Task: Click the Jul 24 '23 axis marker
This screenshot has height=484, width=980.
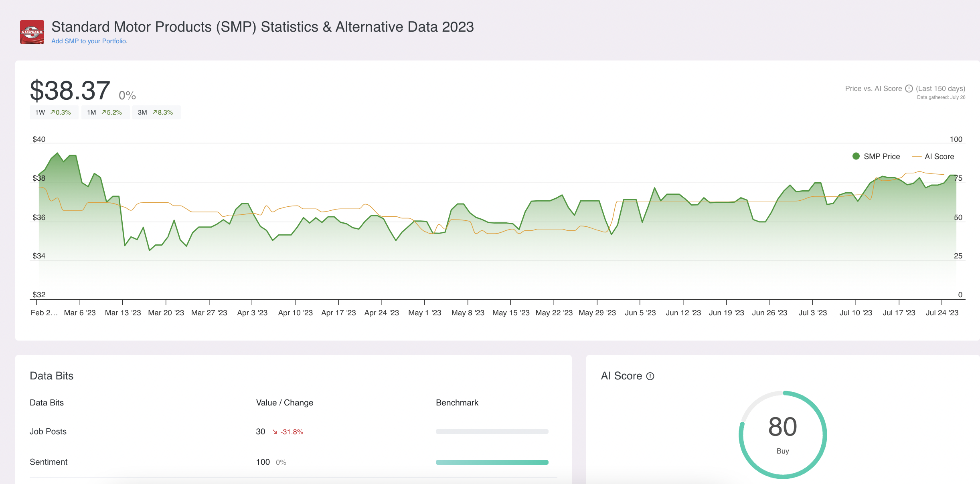Action: tap(942, 313)
